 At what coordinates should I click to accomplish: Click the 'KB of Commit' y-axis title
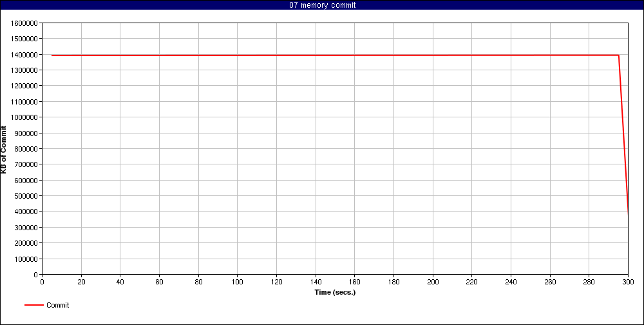(4, 149)
